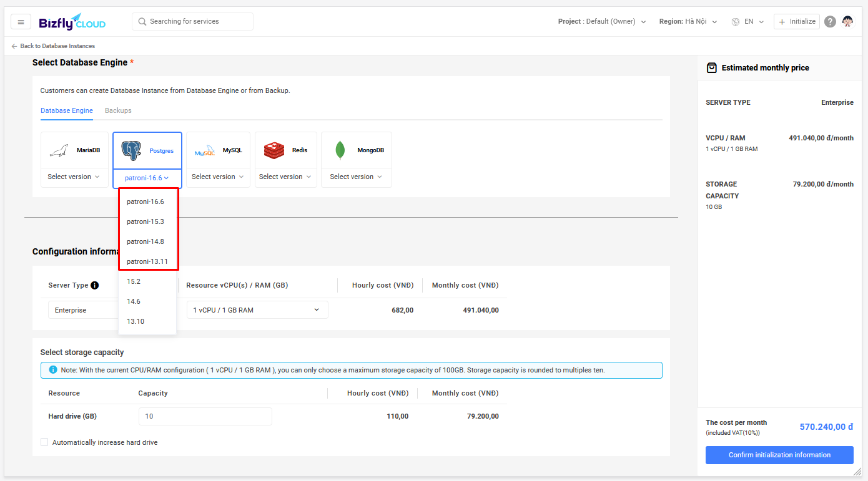Enable automatically increase hard drive

(44, 442)
